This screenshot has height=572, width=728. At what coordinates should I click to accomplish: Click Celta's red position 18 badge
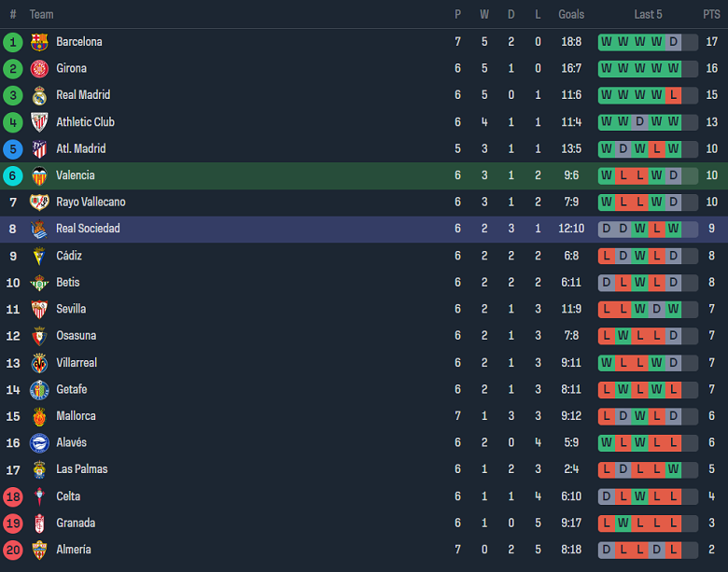click(13, 496)
